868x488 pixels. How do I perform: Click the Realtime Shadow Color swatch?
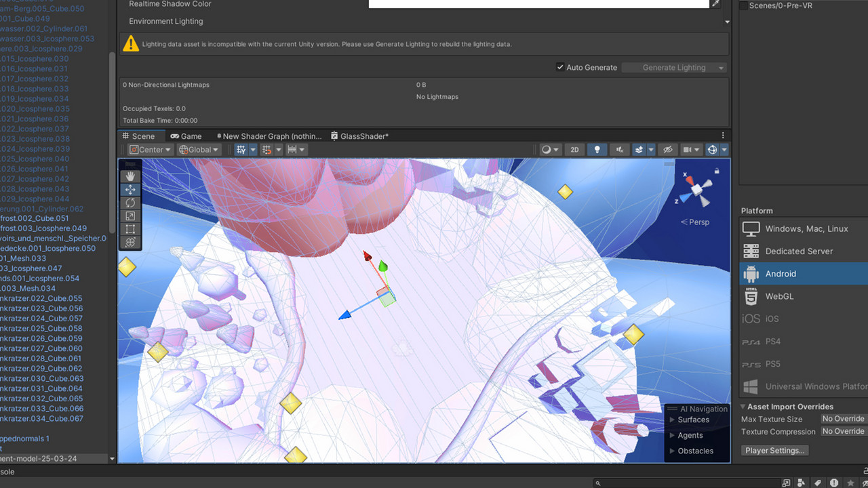(538, 3)
